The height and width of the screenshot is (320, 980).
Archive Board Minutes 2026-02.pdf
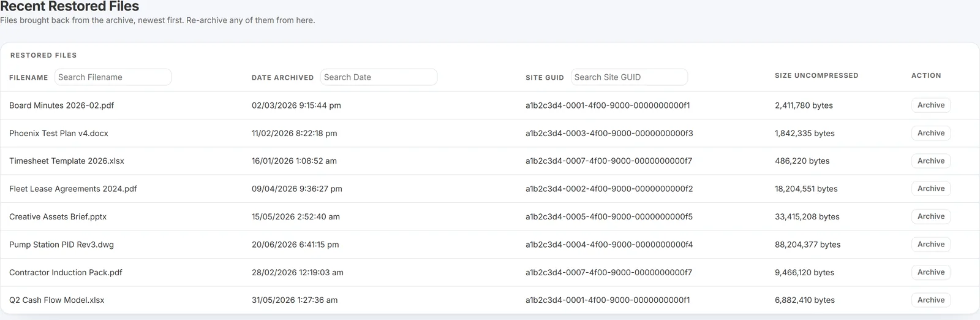point(931,105)
